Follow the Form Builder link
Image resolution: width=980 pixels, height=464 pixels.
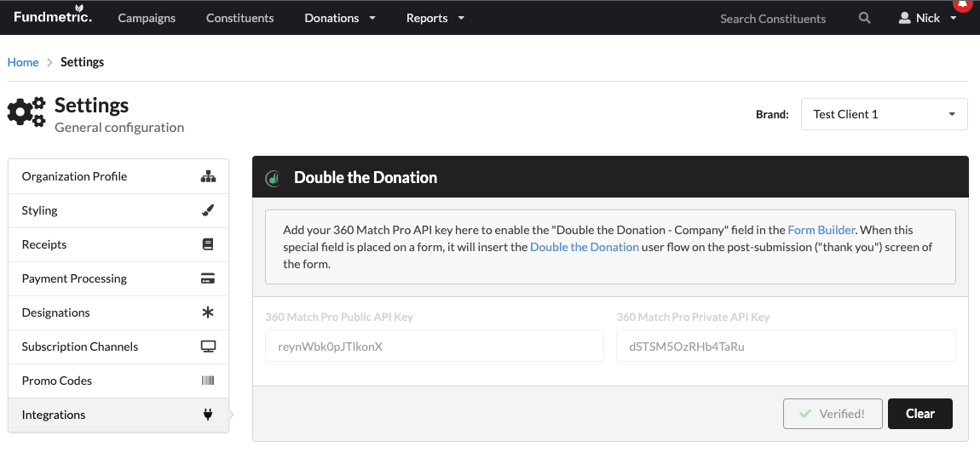click(x=821, y=230)
